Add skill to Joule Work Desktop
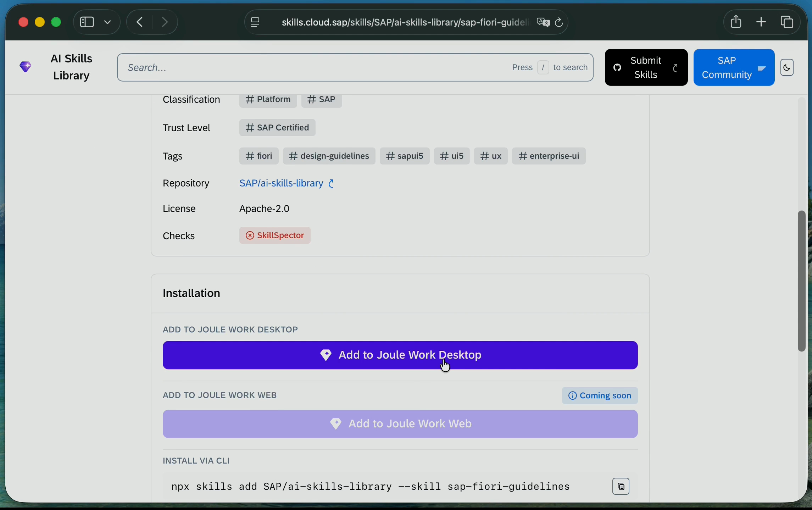 point(400,355)
